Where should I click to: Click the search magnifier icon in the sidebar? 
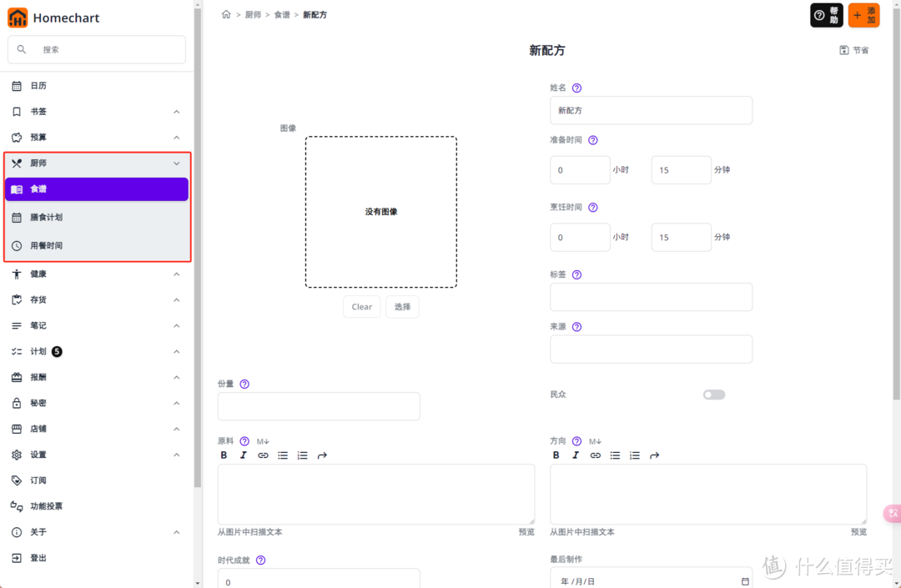pos(21,49)
